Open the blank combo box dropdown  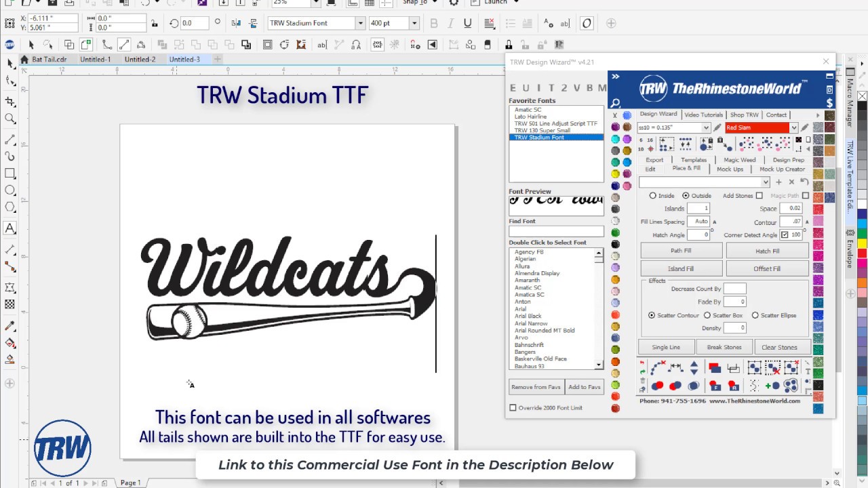(766, 182)
